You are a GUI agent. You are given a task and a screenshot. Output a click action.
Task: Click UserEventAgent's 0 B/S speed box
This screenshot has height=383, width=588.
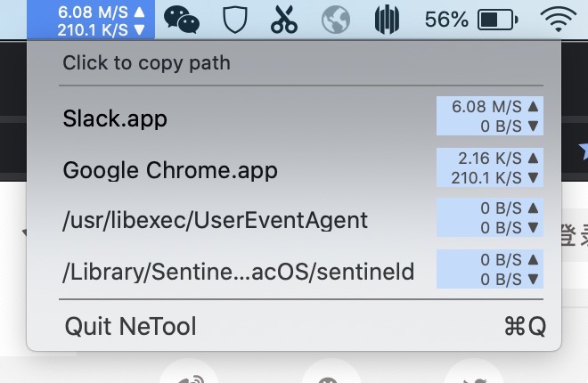(490, 217)
